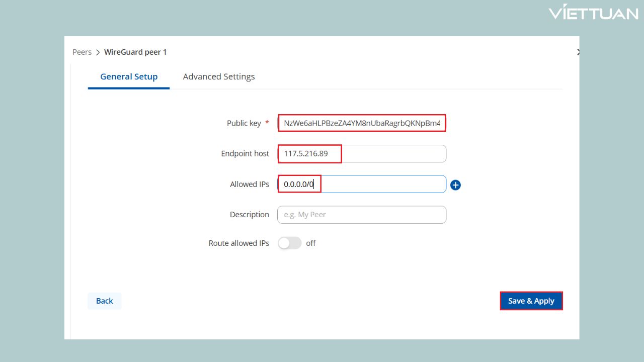
Task: Click the empty Description field
Action: [x=362, y=215]
